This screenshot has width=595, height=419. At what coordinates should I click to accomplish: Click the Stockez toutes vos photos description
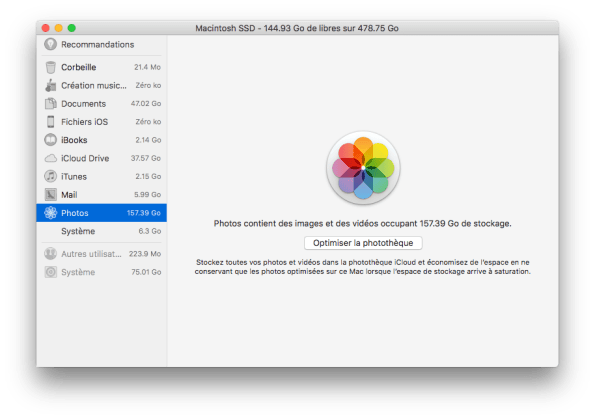point(363,267)
